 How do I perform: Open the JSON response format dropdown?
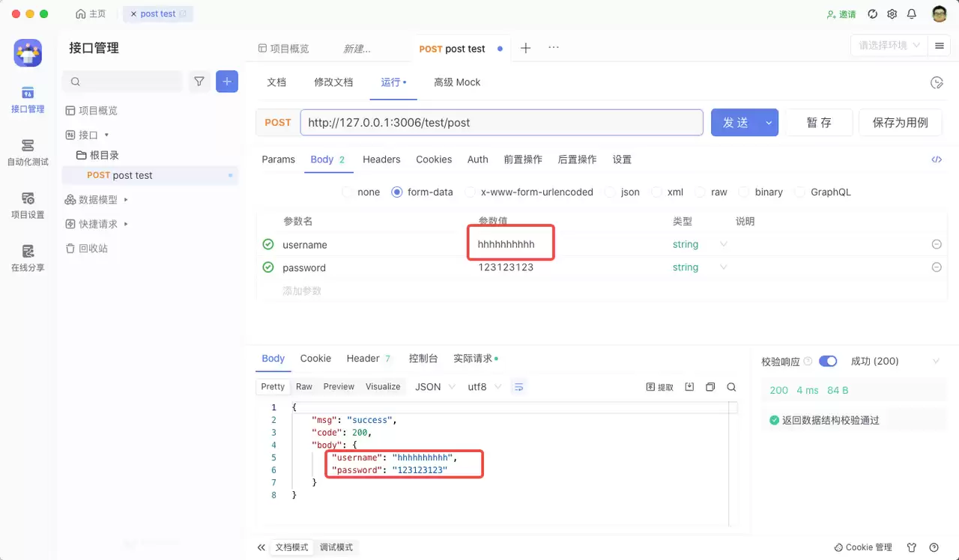point(435,387)
